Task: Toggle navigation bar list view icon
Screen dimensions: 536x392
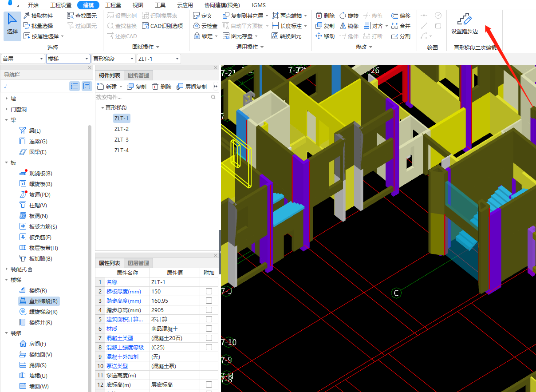Action: [x=75, y=86]
